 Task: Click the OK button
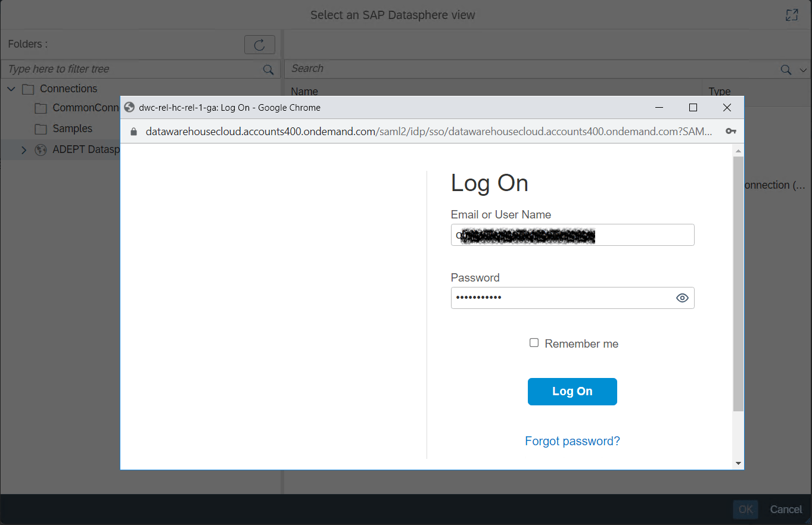[x=745, y=510]
